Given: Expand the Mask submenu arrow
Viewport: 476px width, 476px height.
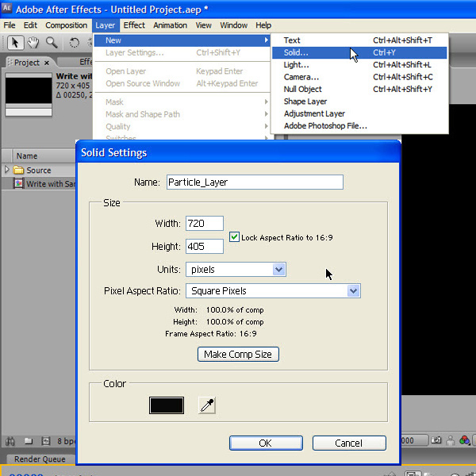Looking at the screenshot, I should click(266, 102).
